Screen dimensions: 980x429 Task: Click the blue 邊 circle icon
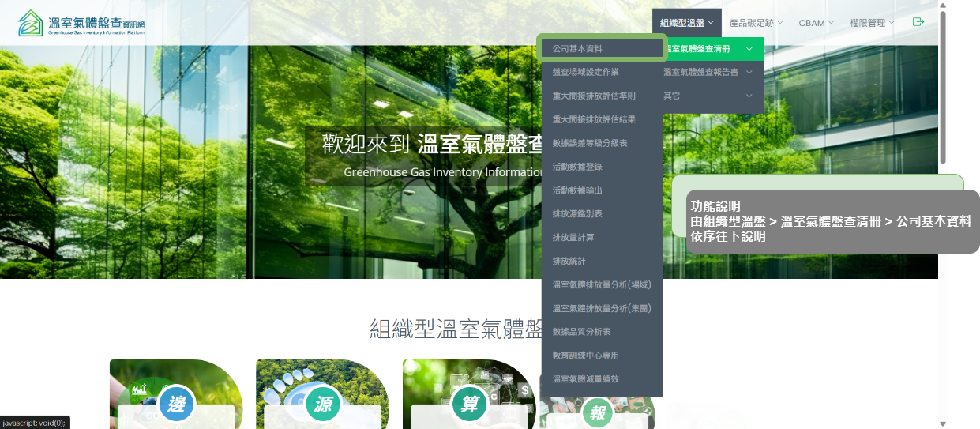(x=176, y=405)
